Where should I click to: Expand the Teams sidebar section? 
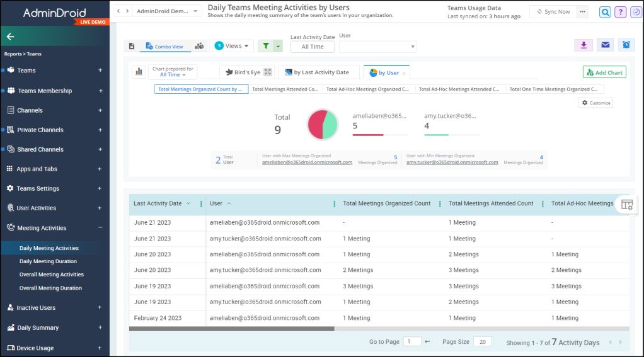click(100, 70)
